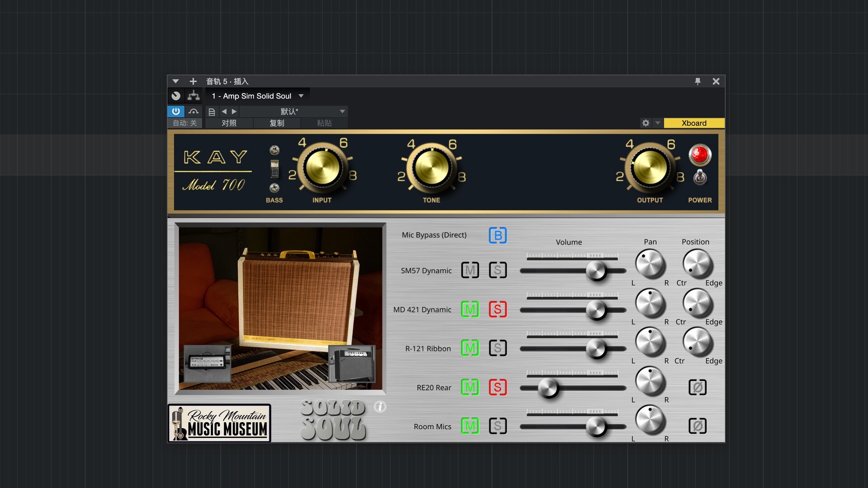
Task: Open the plugin settings gear
Action: coord(646,123)
